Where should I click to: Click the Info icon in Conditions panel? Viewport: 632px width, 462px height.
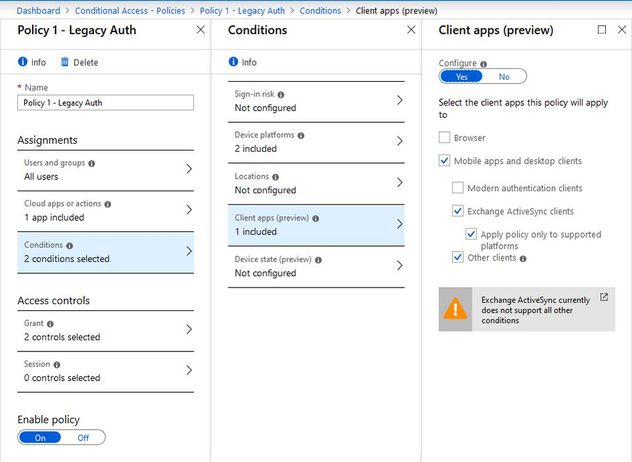(234, 62)
